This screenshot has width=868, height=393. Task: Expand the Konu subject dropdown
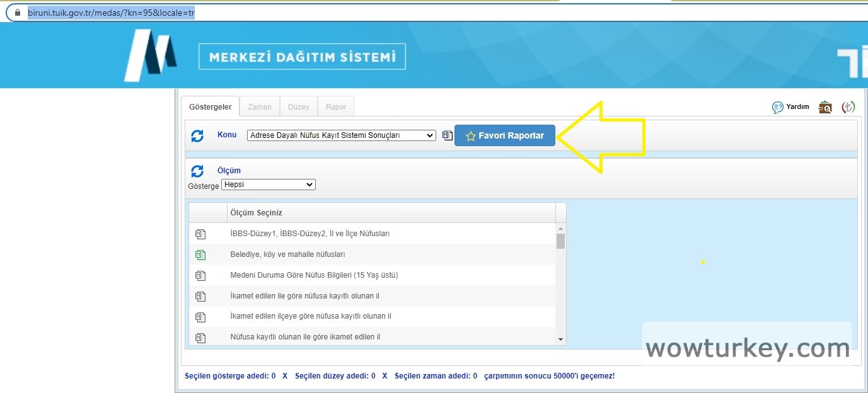click(x=341, y=135)
